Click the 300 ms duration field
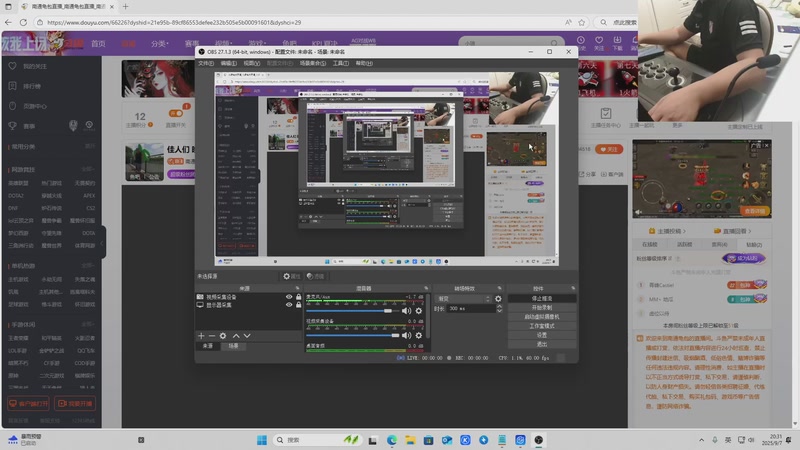Viewport: 800px width, 450px height. tap(471, 309)
